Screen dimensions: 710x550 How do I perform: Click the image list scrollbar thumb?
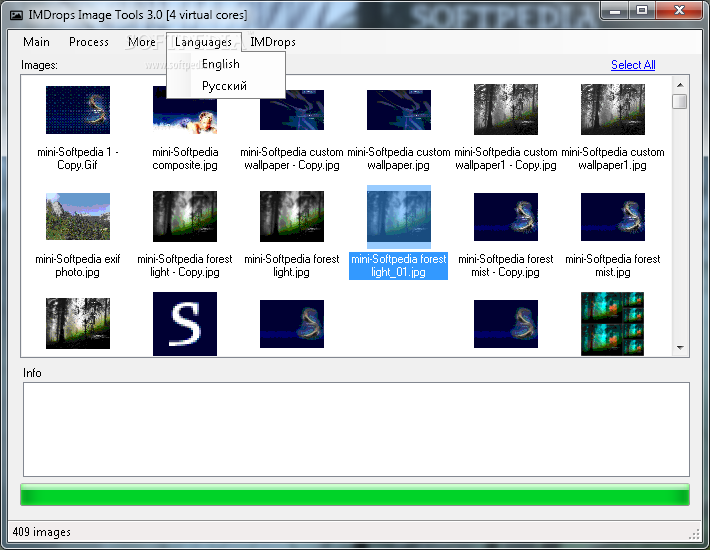pyautogui.click(x=680, y=101)
